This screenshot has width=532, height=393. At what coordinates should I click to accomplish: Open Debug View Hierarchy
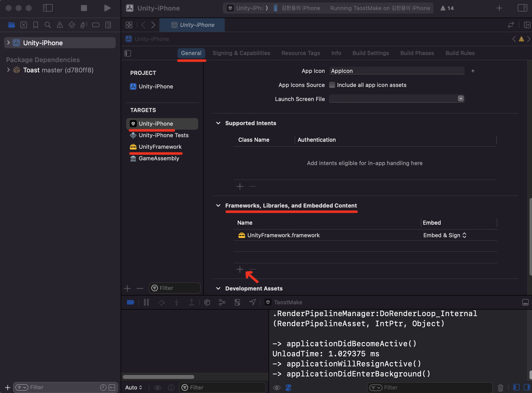click(x=207, y=302)
